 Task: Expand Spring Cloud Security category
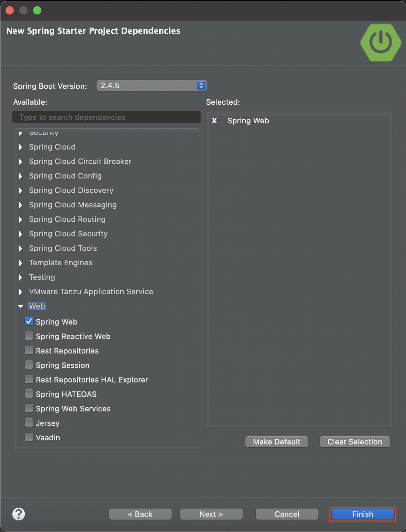(x=21, y=234)
